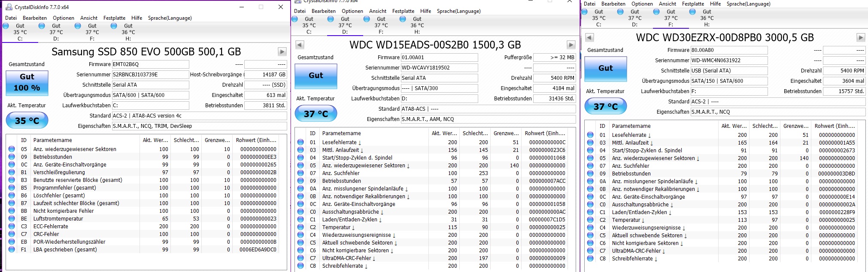Go to previous disk in WD30EZRX window
The image size is (868, 272).
[x=590, y=37]
